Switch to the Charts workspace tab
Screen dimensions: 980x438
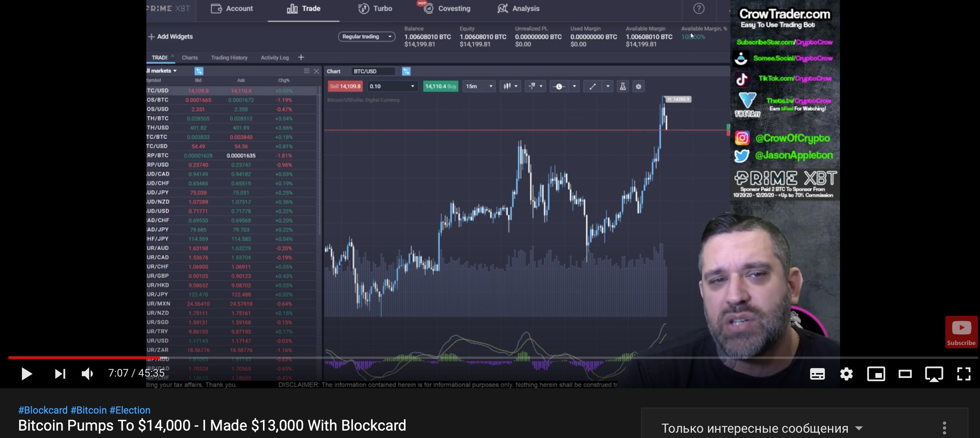point(189,58)
